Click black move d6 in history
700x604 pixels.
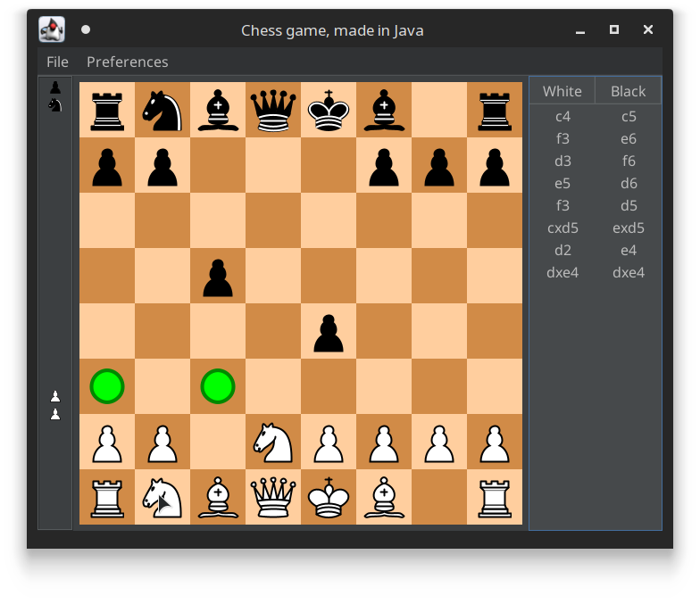629,184
